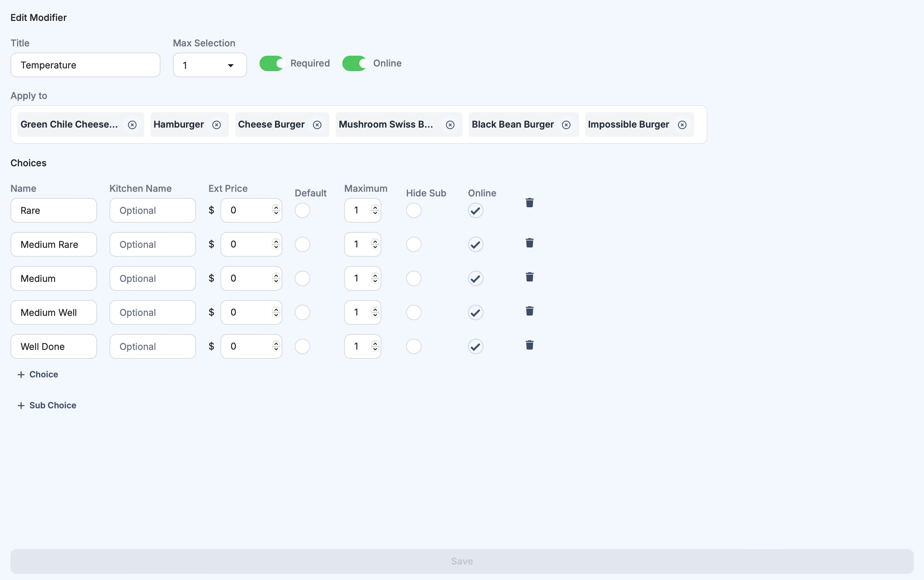Delete the Rare choice with trash icon
Image resolution: width=924 pixels, height=580 pixels.
pos(529,203)
